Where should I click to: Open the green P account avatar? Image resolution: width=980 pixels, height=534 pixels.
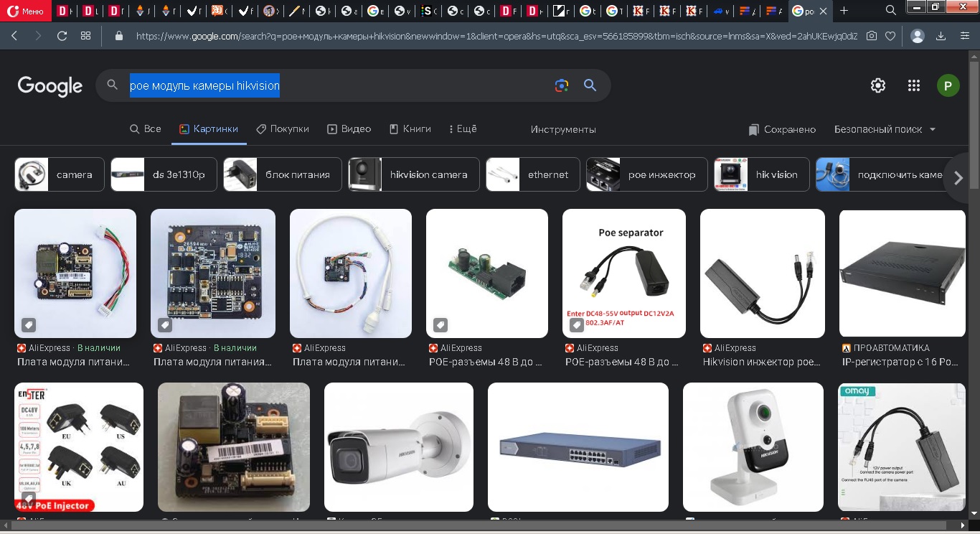[948, 86]
